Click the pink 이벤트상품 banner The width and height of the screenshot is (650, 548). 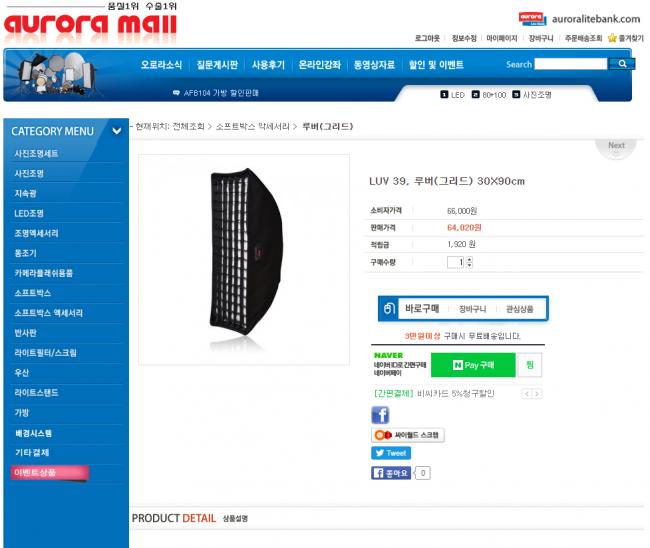(50, 473)
